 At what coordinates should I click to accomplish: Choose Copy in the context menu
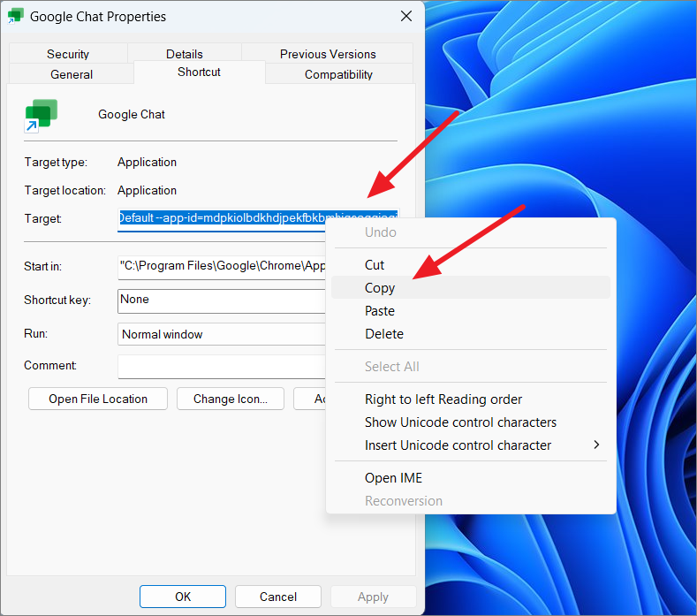click(471, 287)
